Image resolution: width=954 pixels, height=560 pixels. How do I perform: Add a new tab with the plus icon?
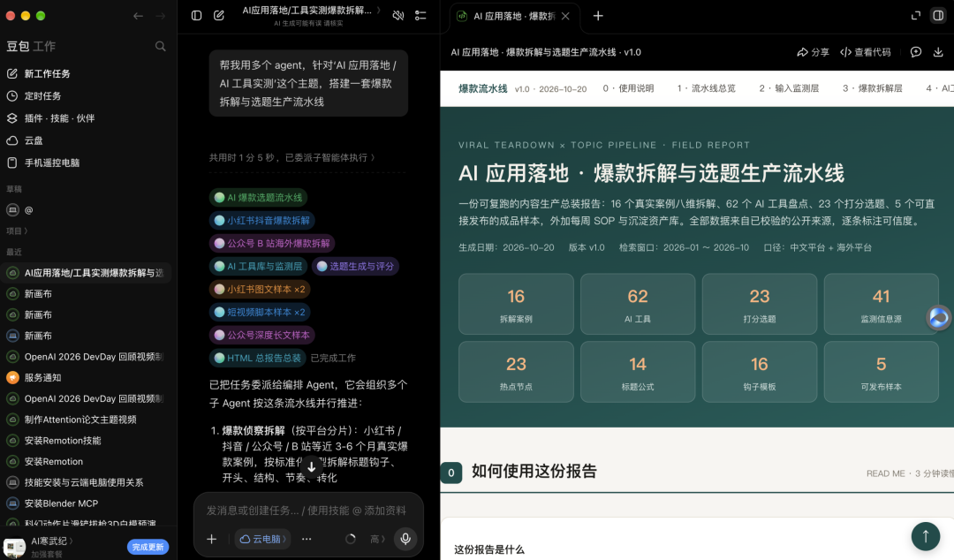pos(598,16)
